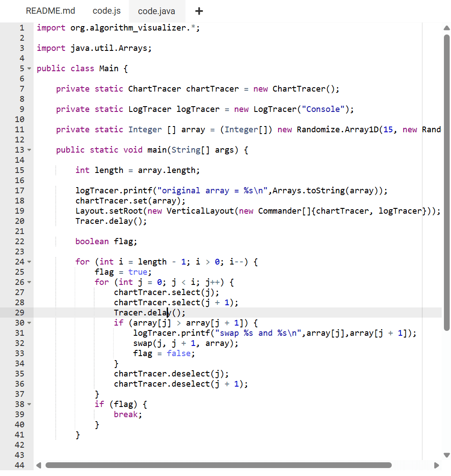Click the vertical scrollbar down arrow
Viewport: 451px width, 476px height.
[446, 455]
